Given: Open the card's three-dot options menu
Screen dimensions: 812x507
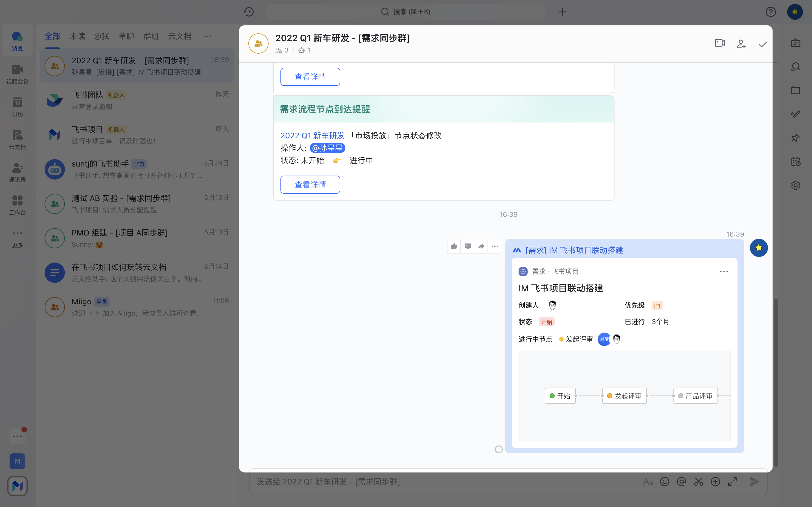Looking at the screenshot, I should (723, 271).
